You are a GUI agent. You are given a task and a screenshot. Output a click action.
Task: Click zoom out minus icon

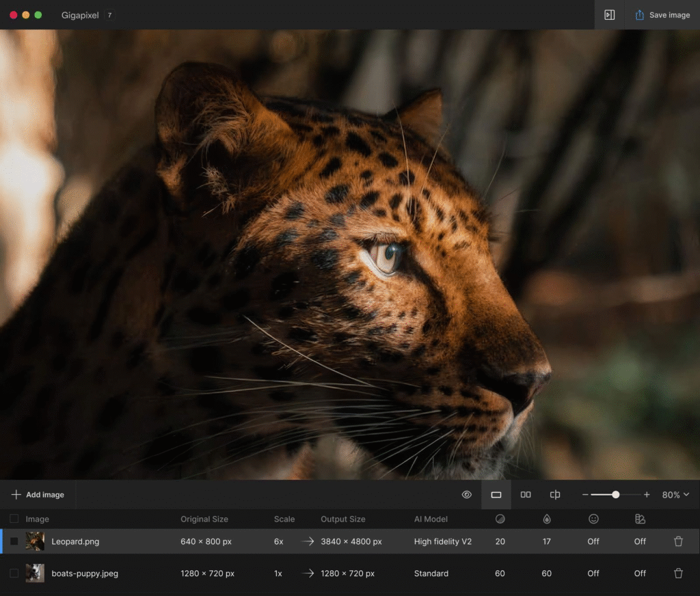(x=585, y=495)
